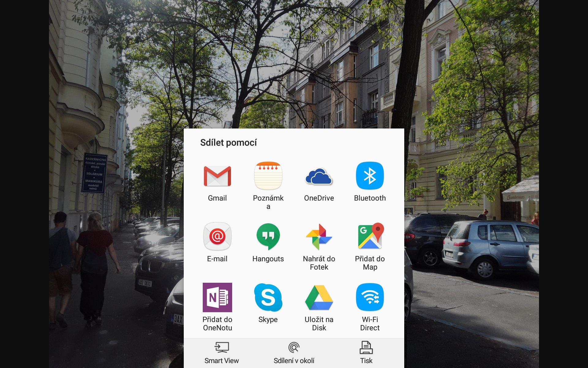Select the Poznámka notes app
This screenshot has height=368, width=588.
(x=268, y=176)
